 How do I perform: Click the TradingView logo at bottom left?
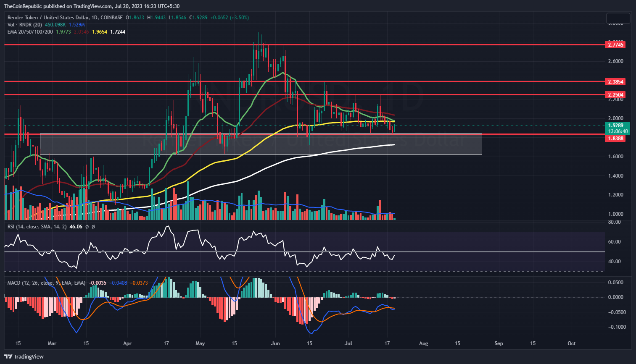[x=24, y=356]
